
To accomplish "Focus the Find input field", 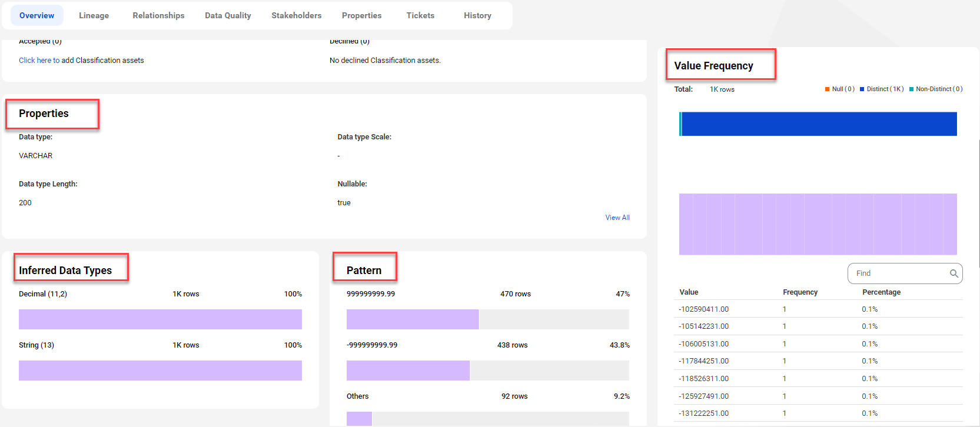I will 905,273.
